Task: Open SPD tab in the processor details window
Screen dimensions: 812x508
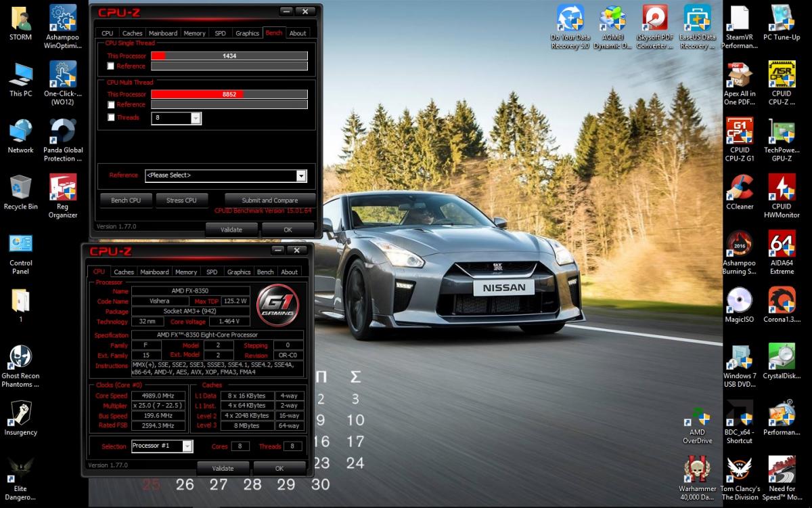Action: pos(212,272)
